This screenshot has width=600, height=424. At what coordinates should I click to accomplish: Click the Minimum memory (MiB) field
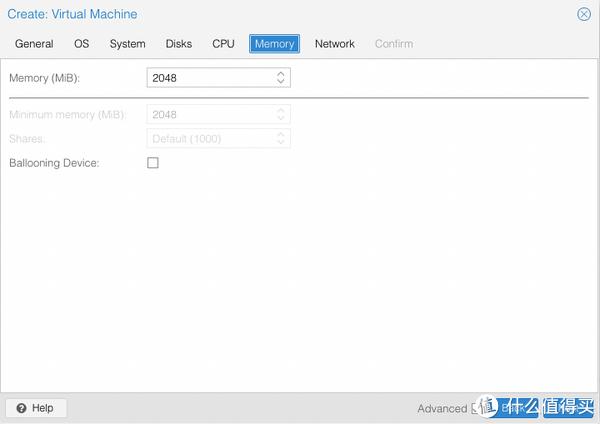point(218,114)
